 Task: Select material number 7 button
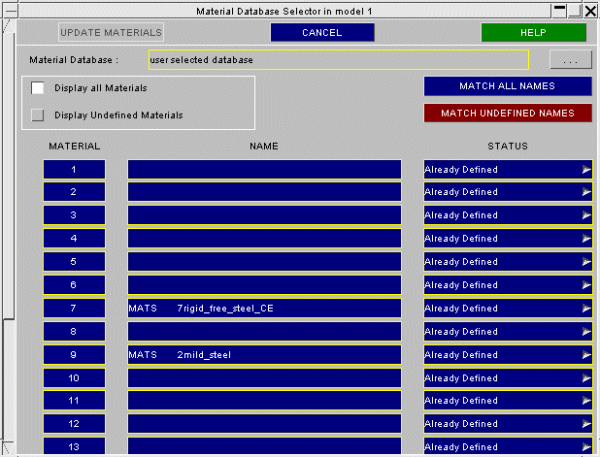pos(74,308)
